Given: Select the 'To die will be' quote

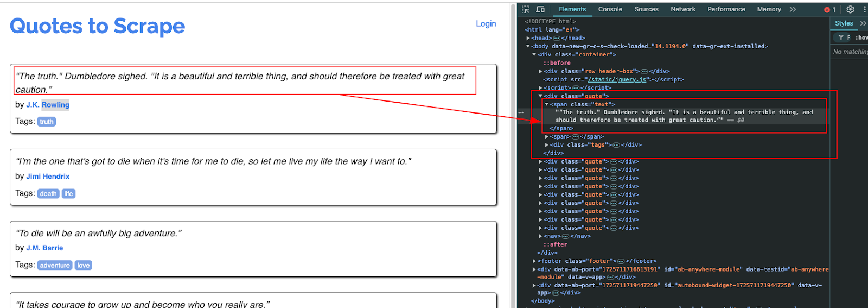Looking at the screenshot, I should (98, 234).
